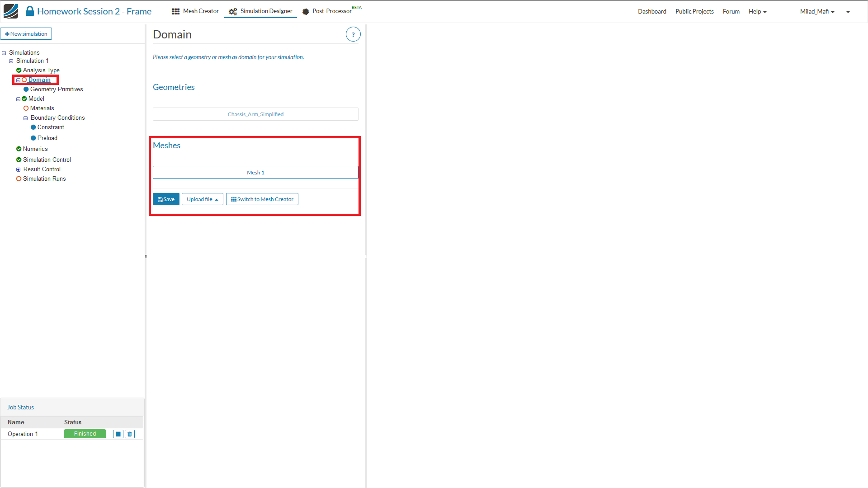Click the SimScale logo icon

[x=11, y=11]
